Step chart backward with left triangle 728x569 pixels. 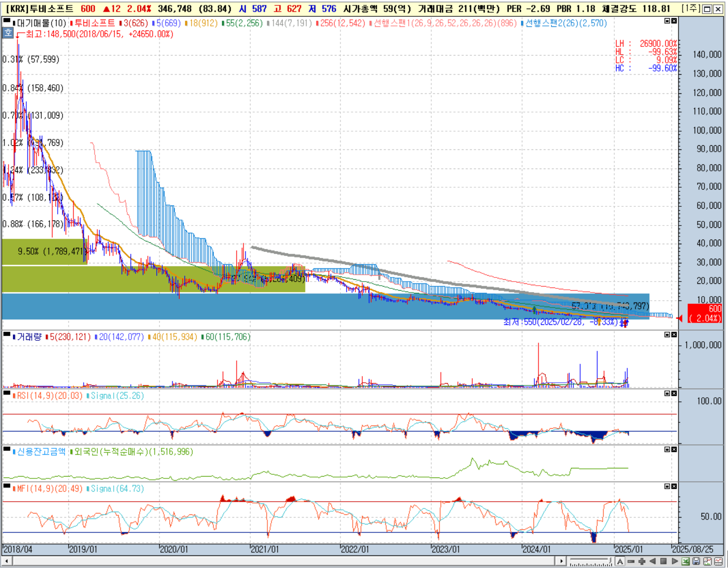[x=652, y=561]
